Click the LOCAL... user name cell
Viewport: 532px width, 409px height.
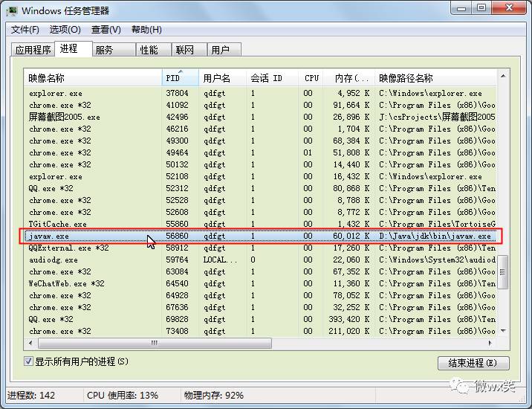pyautogui.click(x=220, y=260)
